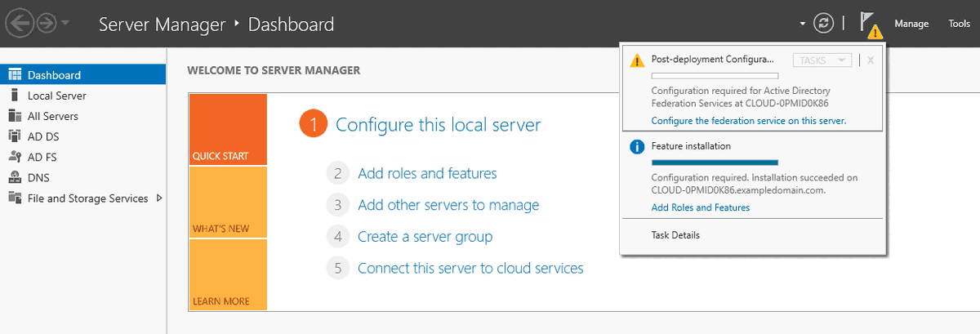Screen dimensions: 980x334
Task: Click the forward navigation arrow
Action: point(47,24)
